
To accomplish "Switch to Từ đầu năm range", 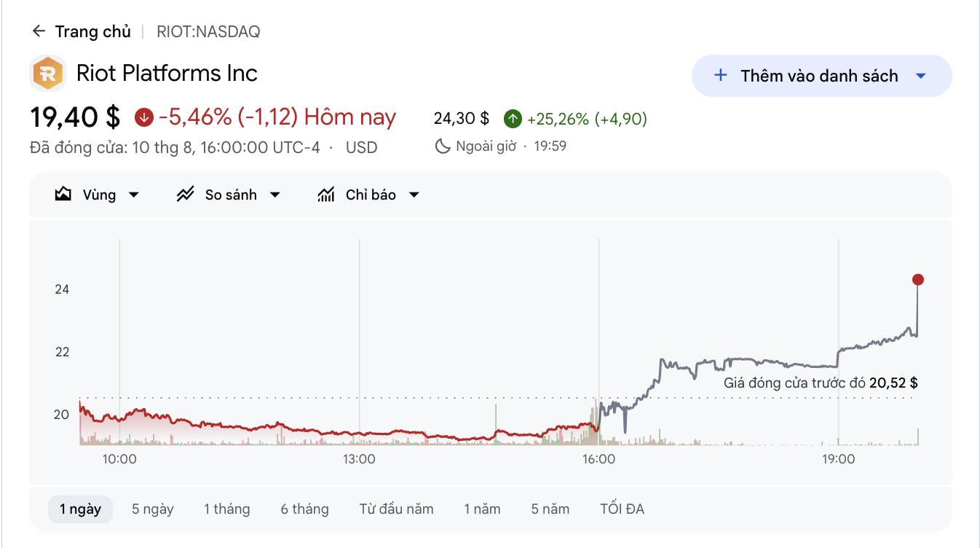I will (x=396, y=509).
